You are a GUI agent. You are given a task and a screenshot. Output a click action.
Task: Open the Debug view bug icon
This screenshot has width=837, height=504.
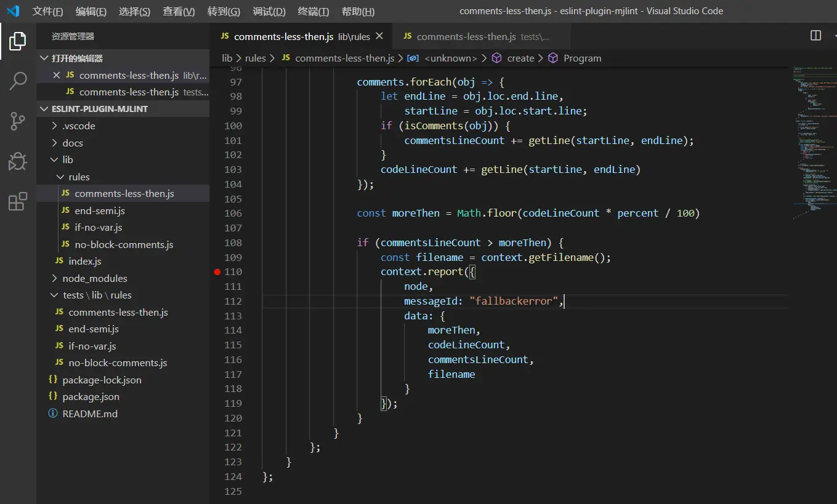pos(17,161)
